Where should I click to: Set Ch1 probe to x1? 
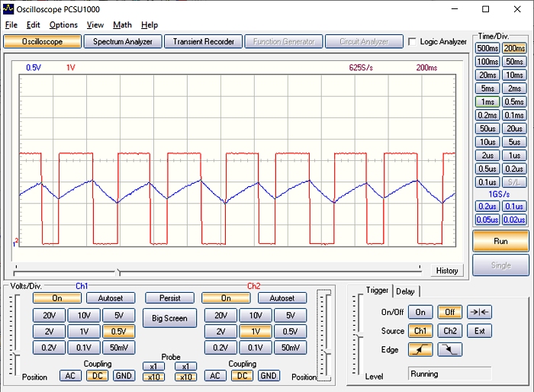pos(153,366)
